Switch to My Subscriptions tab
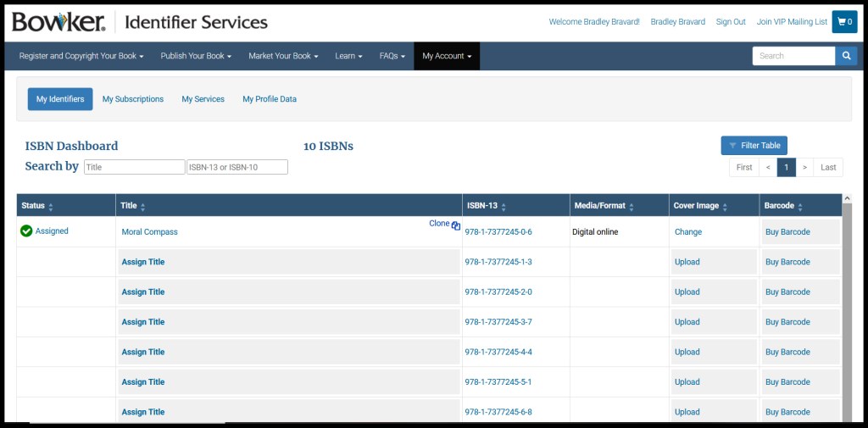 pos(133,99)
